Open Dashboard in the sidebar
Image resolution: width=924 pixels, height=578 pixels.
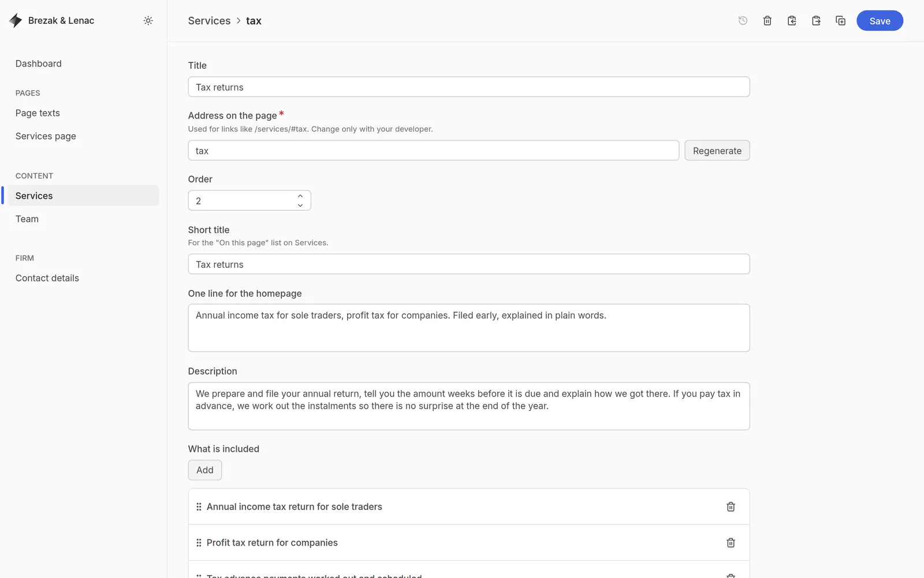click(39, 64)
